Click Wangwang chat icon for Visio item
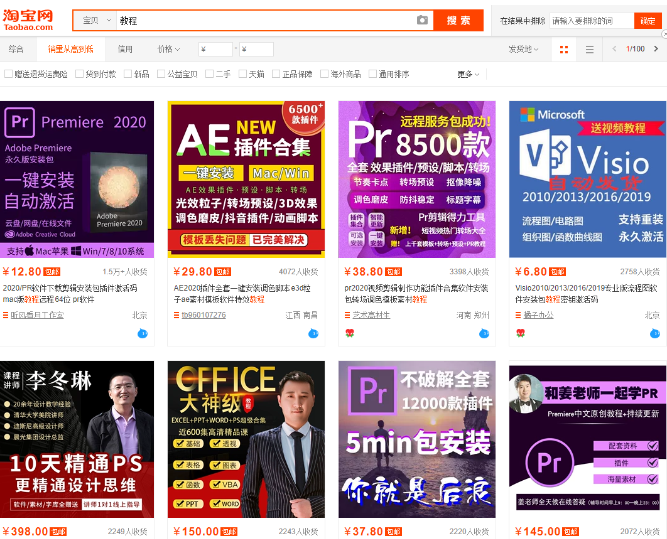Image resolution: width=667 pixels, height=539 pixels. pos(655,333)
